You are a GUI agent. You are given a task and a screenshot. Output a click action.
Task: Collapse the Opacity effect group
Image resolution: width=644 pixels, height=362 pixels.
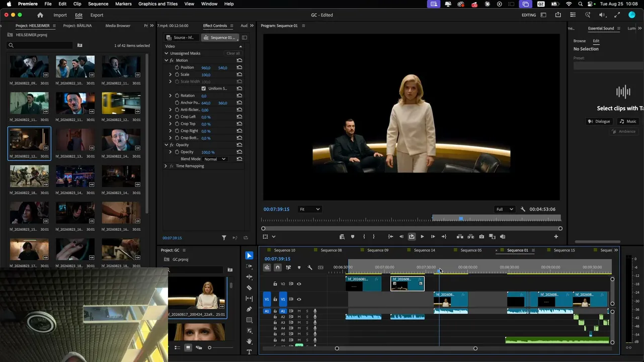[167, 145]
